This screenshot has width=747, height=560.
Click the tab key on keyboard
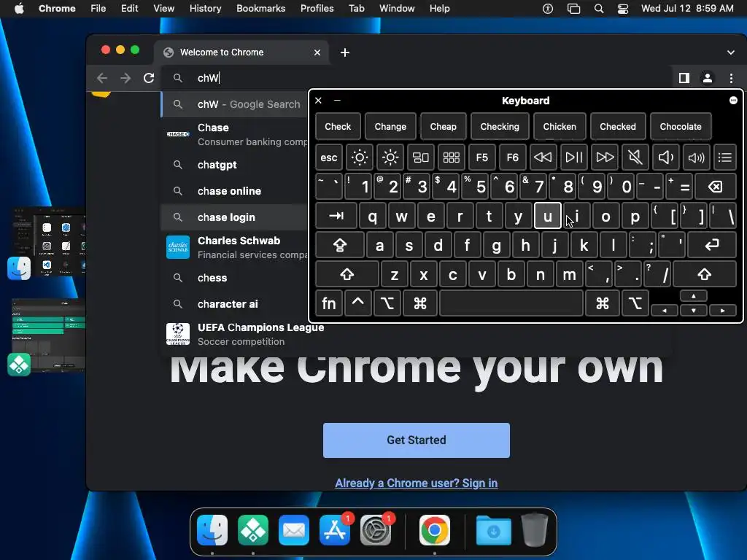tap(336, 216)
